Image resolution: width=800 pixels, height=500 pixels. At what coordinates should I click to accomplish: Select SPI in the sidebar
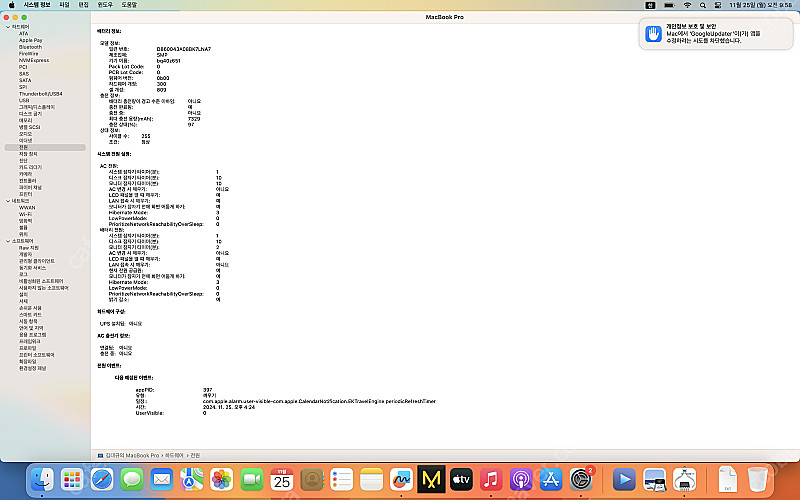click(23, 87)
